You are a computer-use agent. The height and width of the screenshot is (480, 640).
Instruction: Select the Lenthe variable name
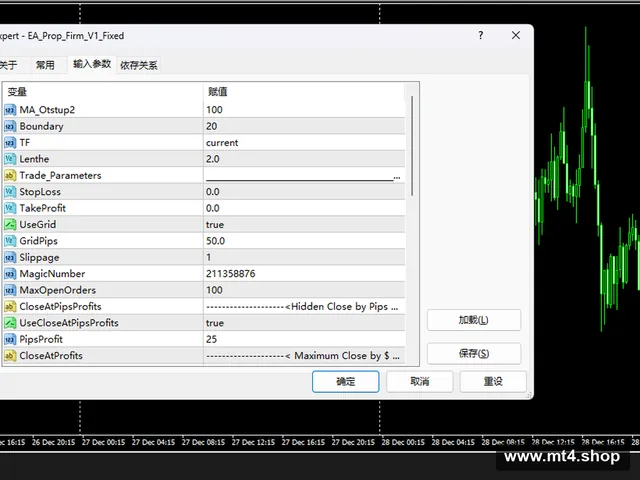coord(34,159)
